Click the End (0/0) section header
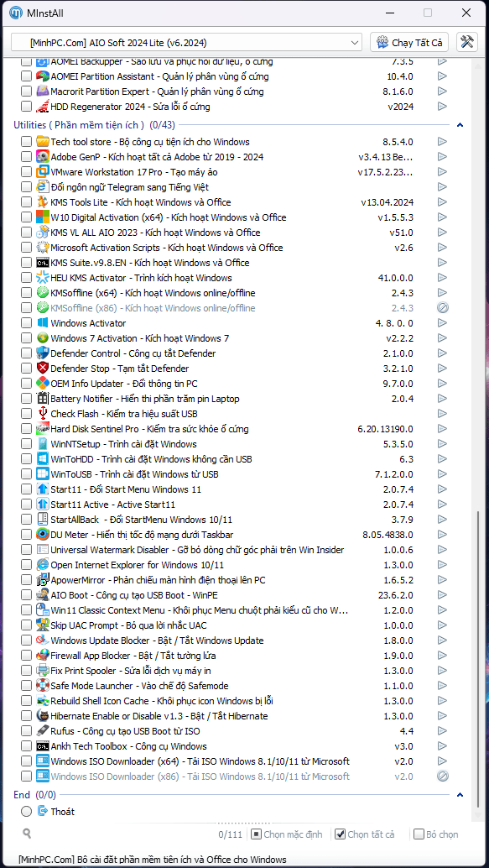489x868 pixels. [35, 795]
